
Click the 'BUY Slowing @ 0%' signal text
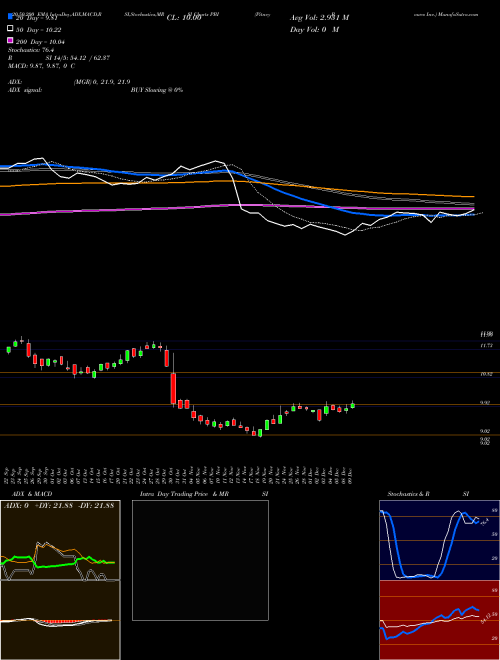coord(157,90)
